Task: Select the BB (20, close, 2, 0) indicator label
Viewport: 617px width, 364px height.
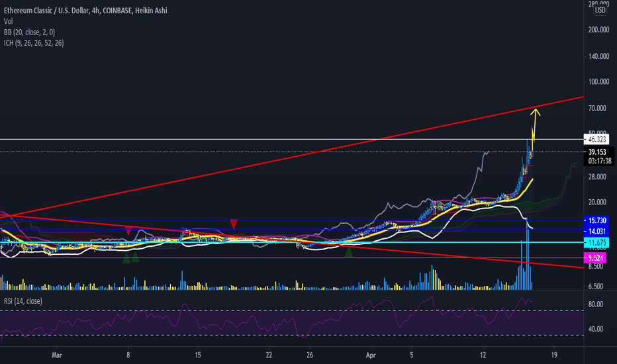Action: click(x=29, y=32)
